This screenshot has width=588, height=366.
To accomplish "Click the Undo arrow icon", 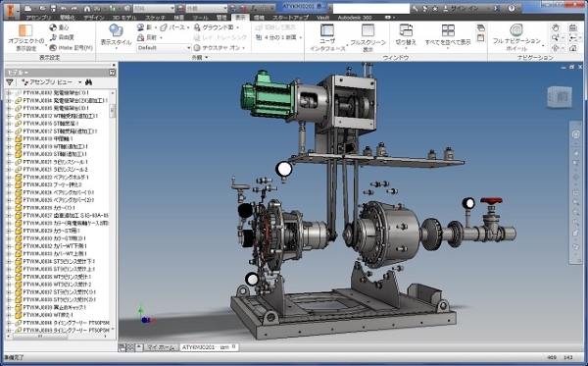I will click(64, 8).
